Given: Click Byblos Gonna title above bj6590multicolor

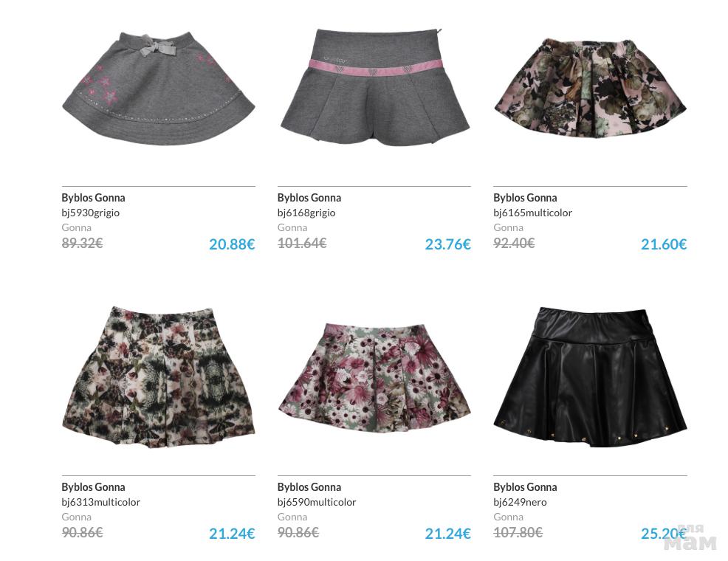Looking at the screenshot, I should [x=309, y=487].
